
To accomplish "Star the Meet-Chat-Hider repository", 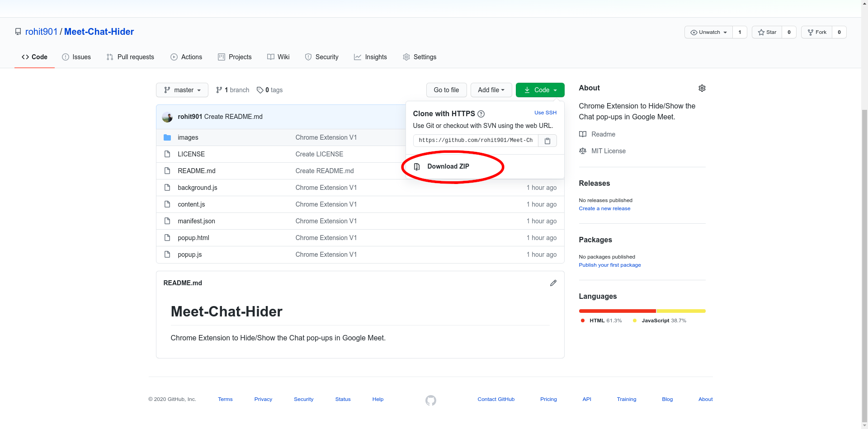I will (x=767, y=32).
